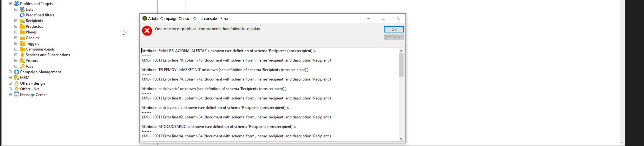Select the Offers - live tree label
This screenshot has height=146, width=644.
coord(30,89)
